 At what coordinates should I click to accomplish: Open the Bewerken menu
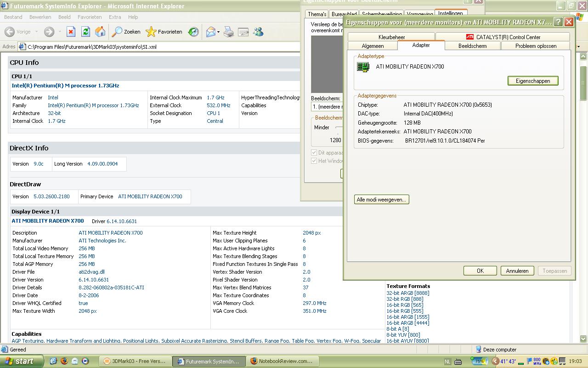(40, 17)
